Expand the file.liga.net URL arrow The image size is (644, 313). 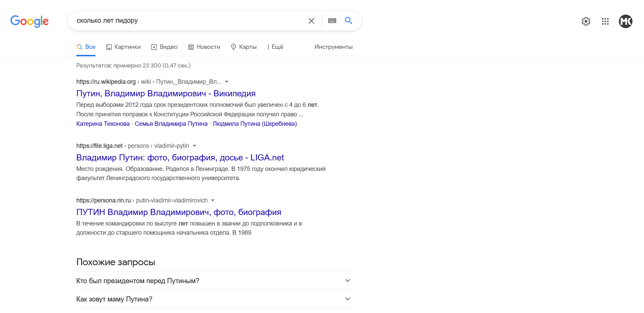coord(194,146)
